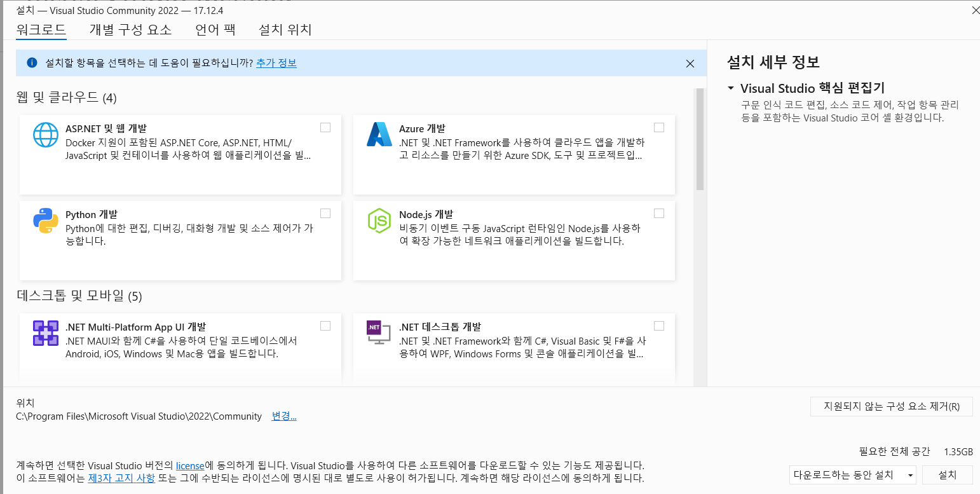Collapse Visual Studio 핵심 편집기 section
Image resolution: width=980 pixels, height=494 pixels.
[x=731, y=88]
